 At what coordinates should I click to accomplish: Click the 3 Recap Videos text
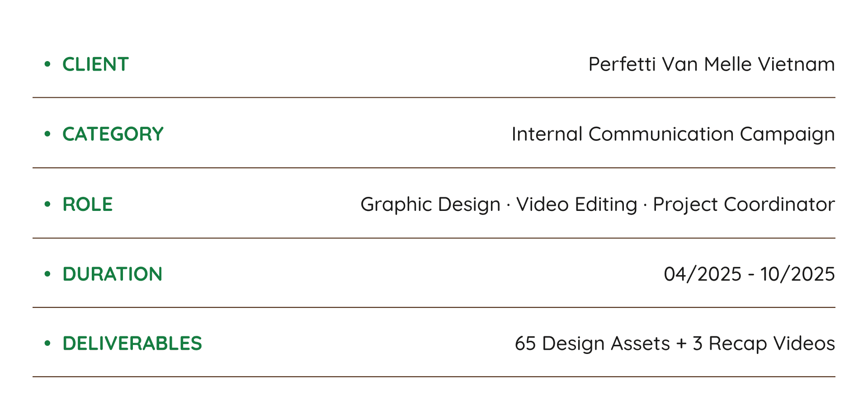click(764, 344)
